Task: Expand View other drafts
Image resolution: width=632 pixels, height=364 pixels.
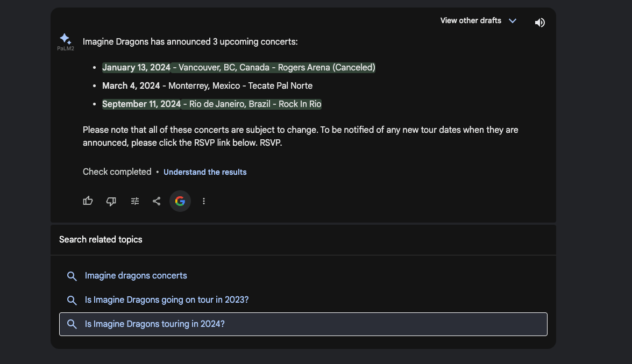Action: pyautogui.click(x=478, y=20)
